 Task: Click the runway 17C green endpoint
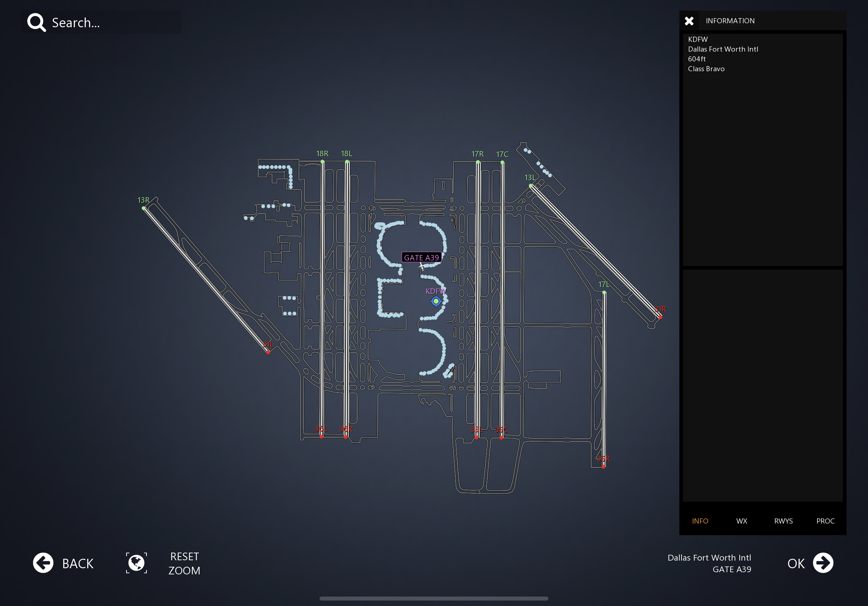(502, 162)
